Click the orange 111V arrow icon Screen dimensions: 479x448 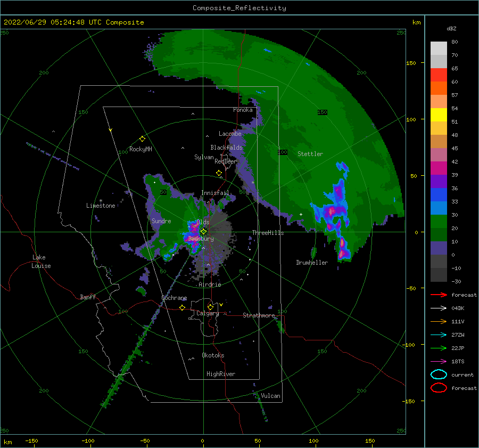pyautogui.click(x=439, y=321)
